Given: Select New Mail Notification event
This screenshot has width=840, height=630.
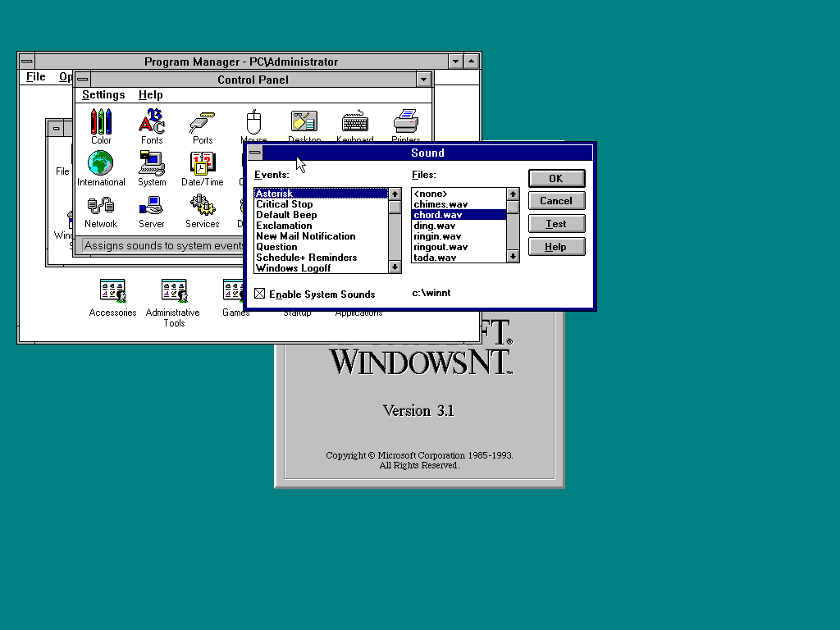Looking at the screenshot, I should click(x=321, y=236).
